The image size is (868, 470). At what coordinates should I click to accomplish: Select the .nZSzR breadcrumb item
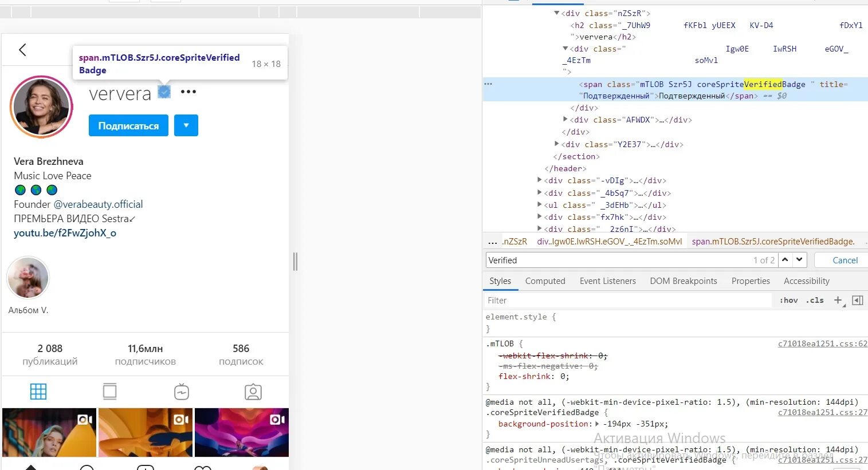pos(514,242)
